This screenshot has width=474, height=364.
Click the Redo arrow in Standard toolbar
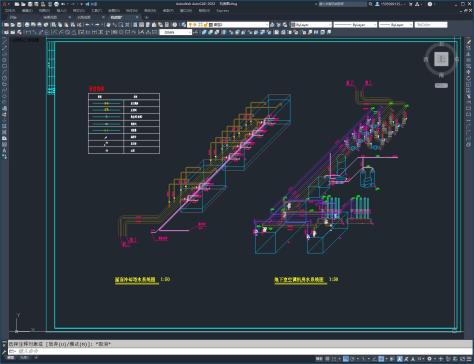[x=97, y=25]
